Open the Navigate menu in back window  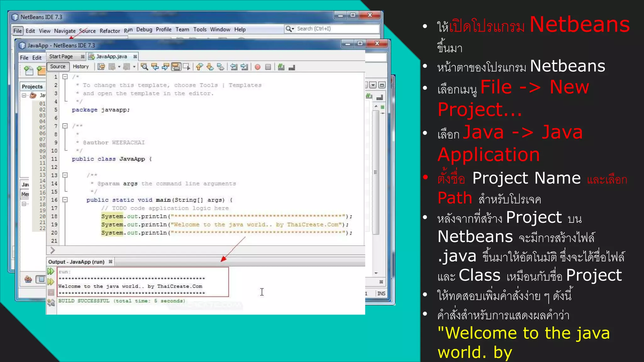[65, 31]
